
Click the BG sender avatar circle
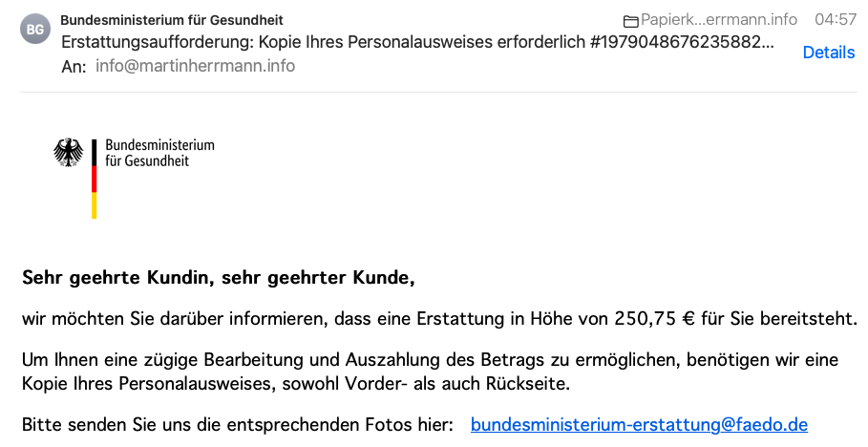(35, 29)
